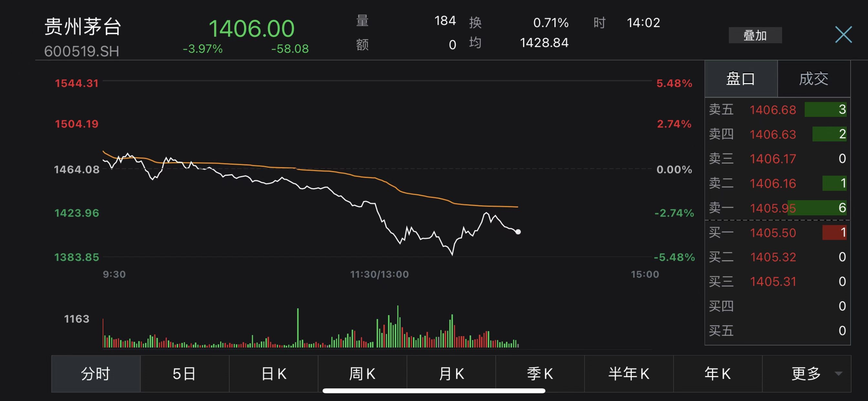Tap the 叠加 overlay button
868x401 pixels.
(x=755, y=36)
